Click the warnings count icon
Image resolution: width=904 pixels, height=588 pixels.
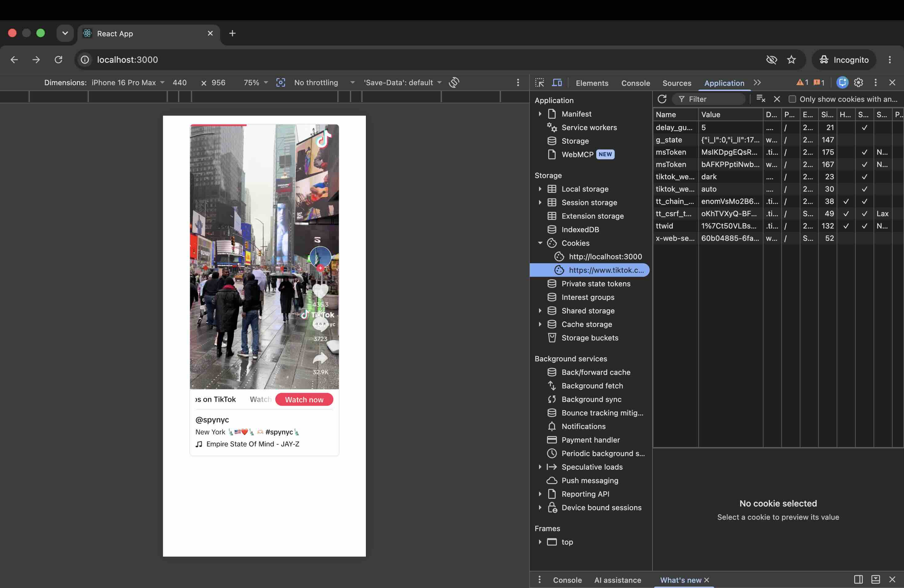[x=802, y=82]
